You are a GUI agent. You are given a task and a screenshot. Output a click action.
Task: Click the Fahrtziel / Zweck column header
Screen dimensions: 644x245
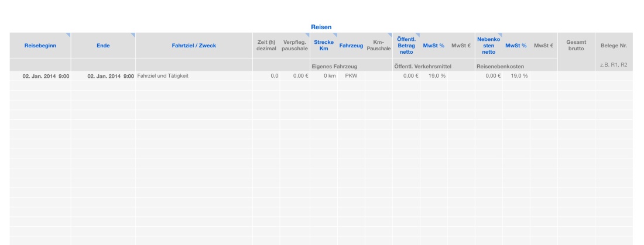193,46
